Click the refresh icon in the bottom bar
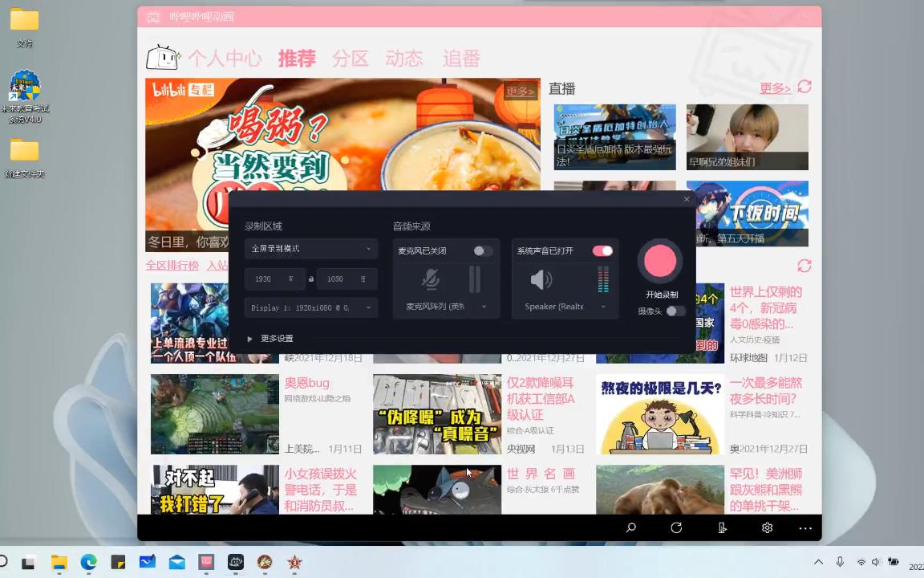Image resolution: width=924 pixels, height=578 pixels. coord(676,527)
